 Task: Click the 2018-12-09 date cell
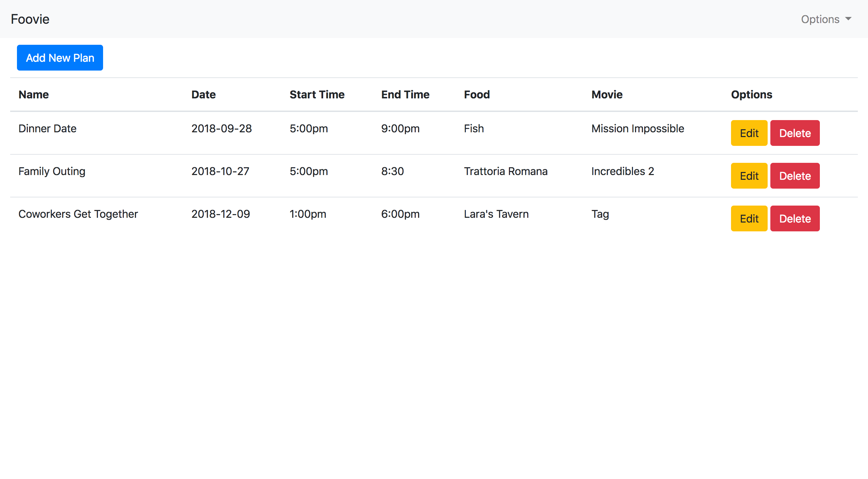[221, 214]
